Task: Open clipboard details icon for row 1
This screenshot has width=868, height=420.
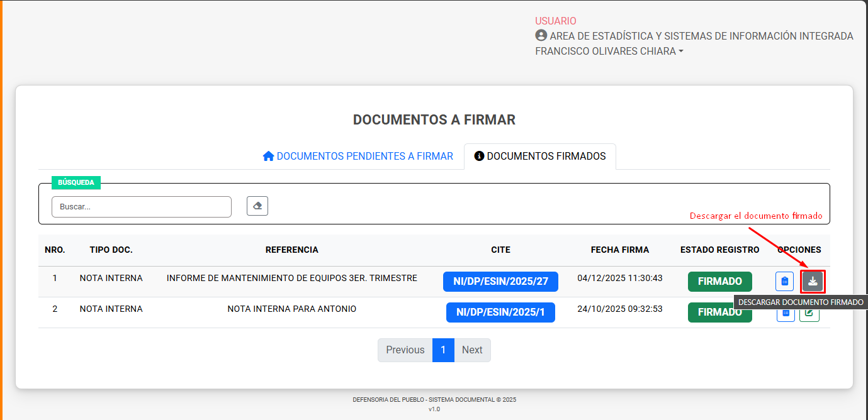Action: (x=784, y=281)
